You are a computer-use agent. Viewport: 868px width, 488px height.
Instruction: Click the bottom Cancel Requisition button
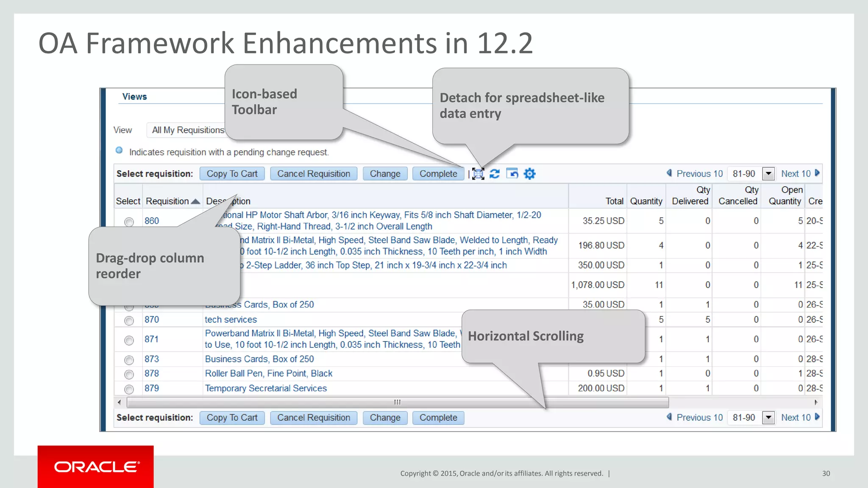[314, 418]
